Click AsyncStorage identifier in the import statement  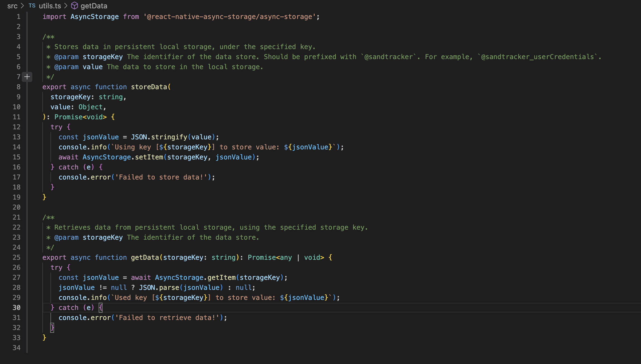click(x=94, y=17)
